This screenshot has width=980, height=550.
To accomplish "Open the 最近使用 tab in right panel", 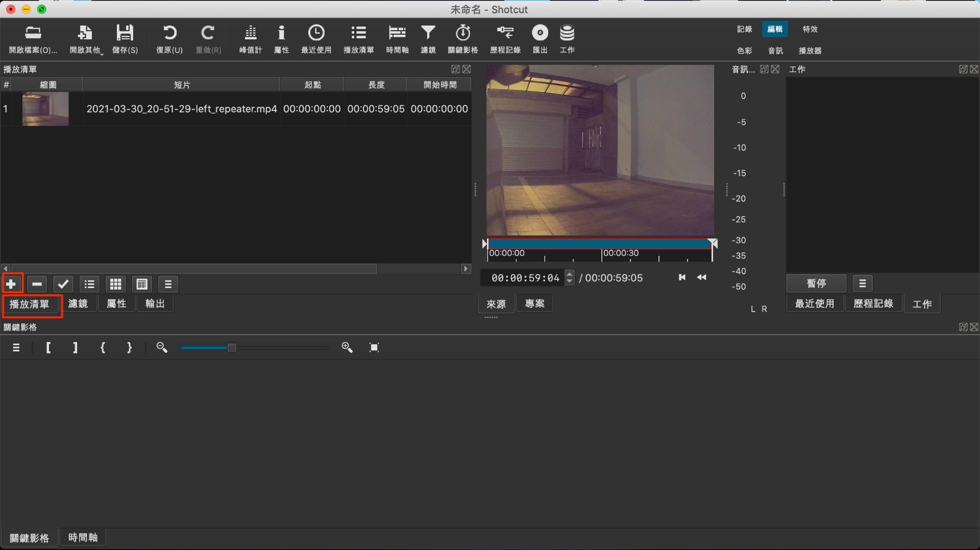I will 815,304.
